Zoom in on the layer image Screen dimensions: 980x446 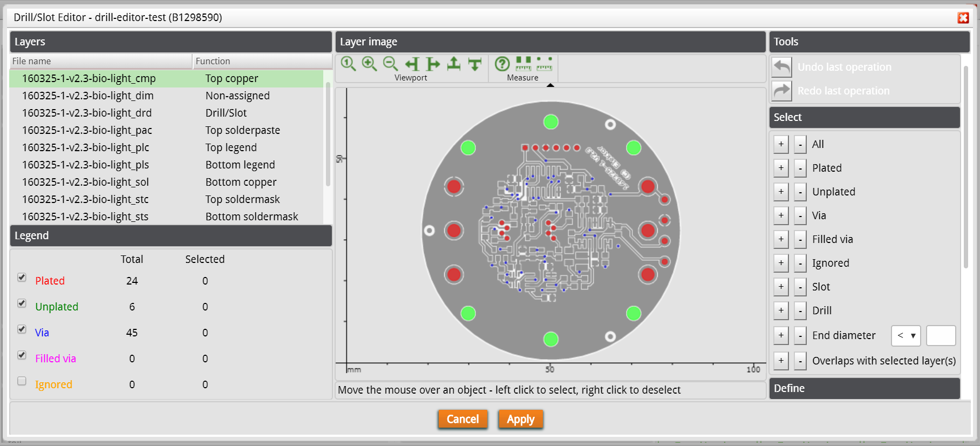click(369, 64)
